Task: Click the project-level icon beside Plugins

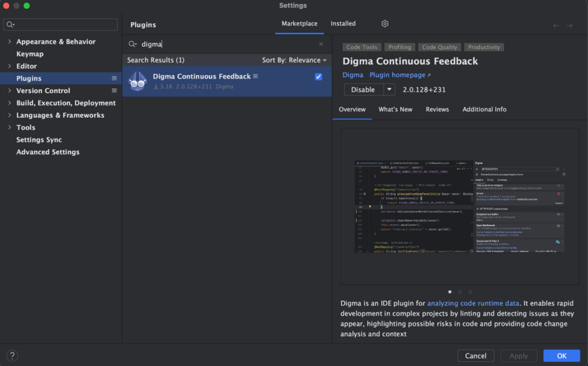Action: tap(114, 78)
